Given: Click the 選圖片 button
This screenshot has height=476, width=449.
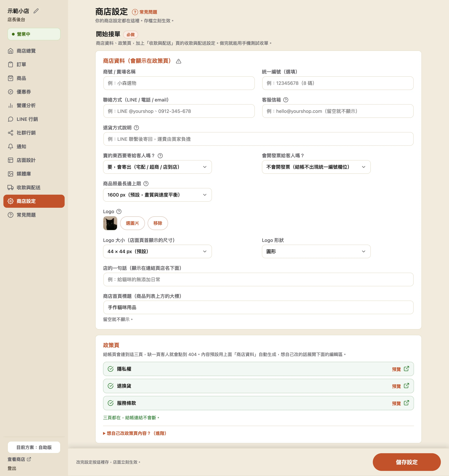Looking at the screenshot, I should (132, 223).
